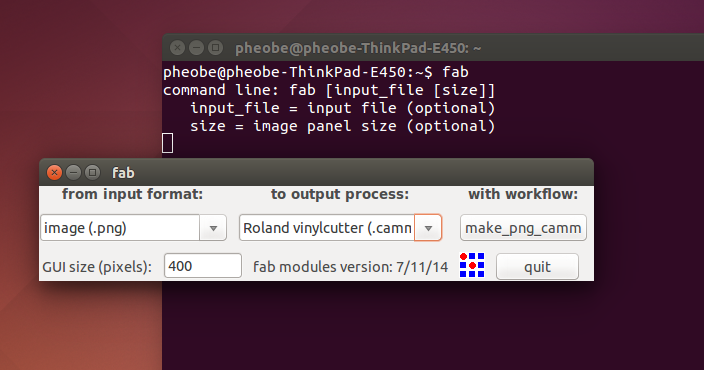Image resolution: width=704 pixels, height=370 pixels.
Task: Close the pheobe terminal window
Action: pos(177,48)
